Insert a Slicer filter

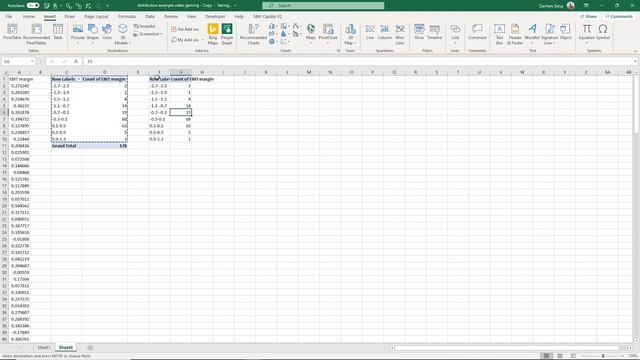pyautogui.click(x=419, y=32)
